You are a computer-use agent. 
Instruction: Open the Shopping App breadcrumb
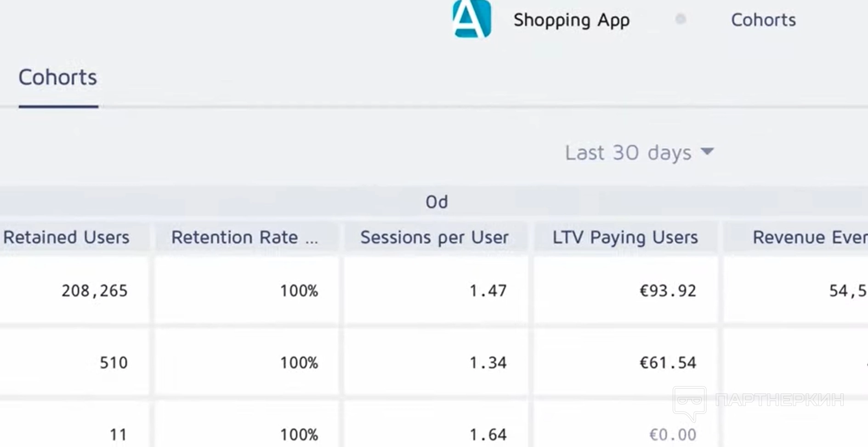click(571, 20)
